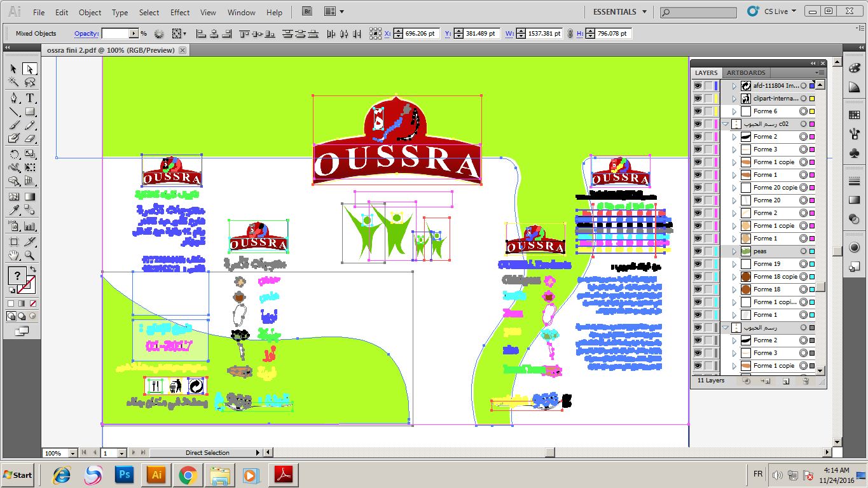Toggle lock on Forme 6 item
868x488 pixels.
click(708, 111)
